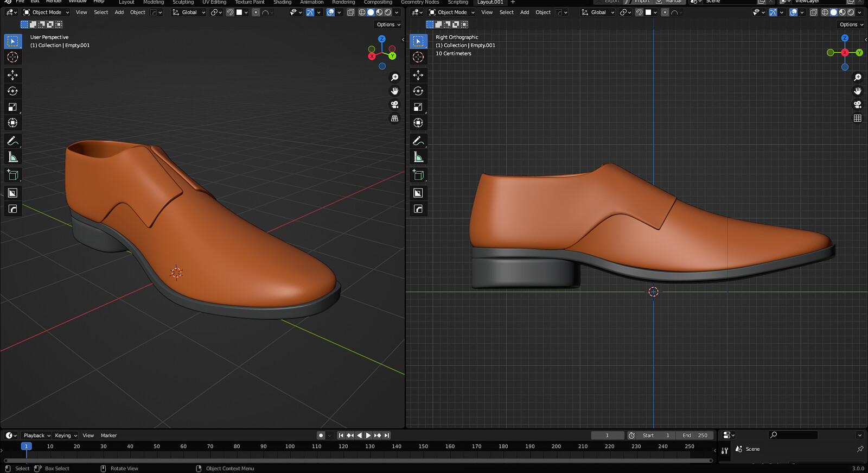Expand Options dropdown in right viewport
This screenshot has height=473, width=868.
(851, 24)
